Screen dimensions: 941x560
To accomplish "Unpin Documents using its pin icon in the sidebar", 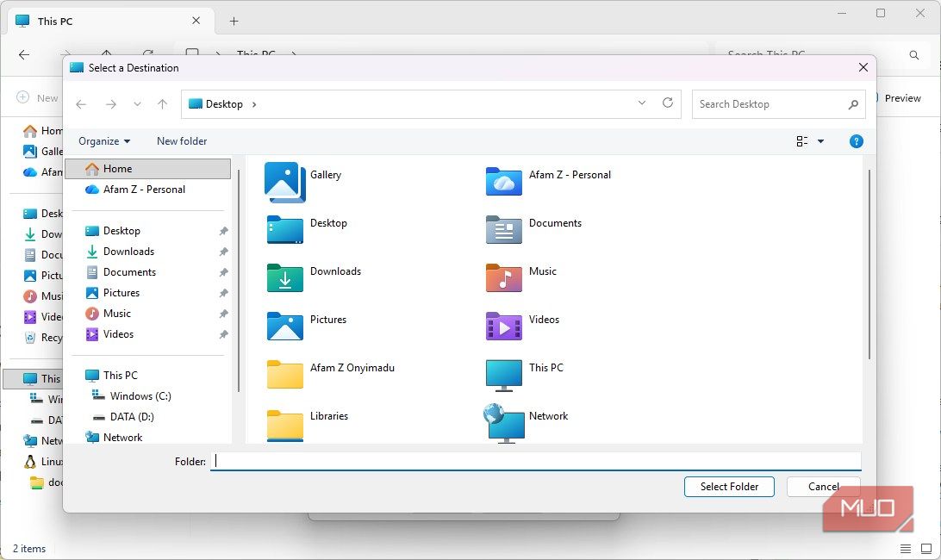I will pyautogui.click(x=223, y=272).
